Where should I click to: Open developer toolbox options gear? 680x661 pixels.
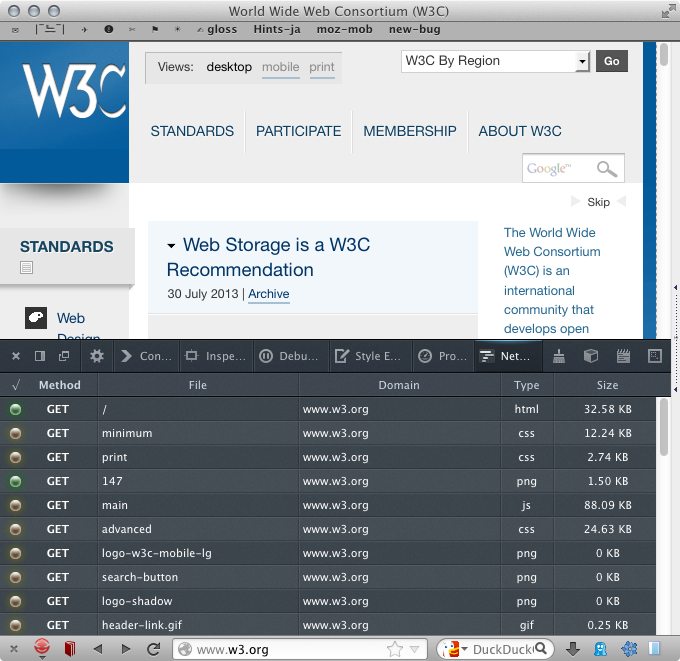tap(96, 356)
